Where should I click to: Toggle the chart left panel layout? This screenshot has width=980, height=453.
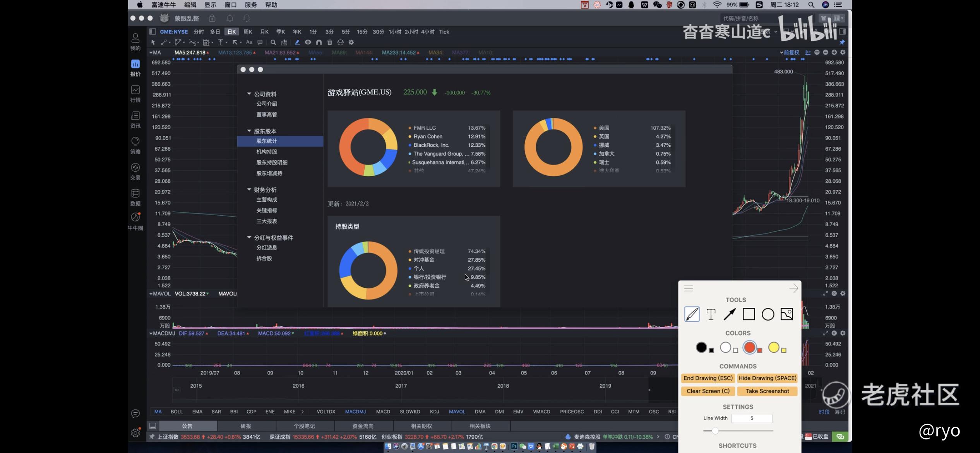tap(152, 32)
